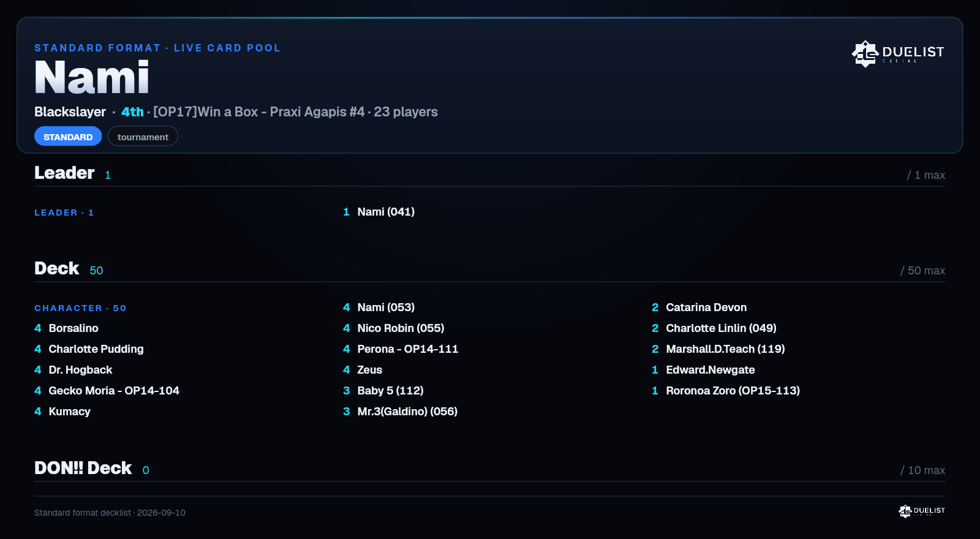Click the DON!! Deck section heading
The image size is (980, 539).
tap(83, 468)
